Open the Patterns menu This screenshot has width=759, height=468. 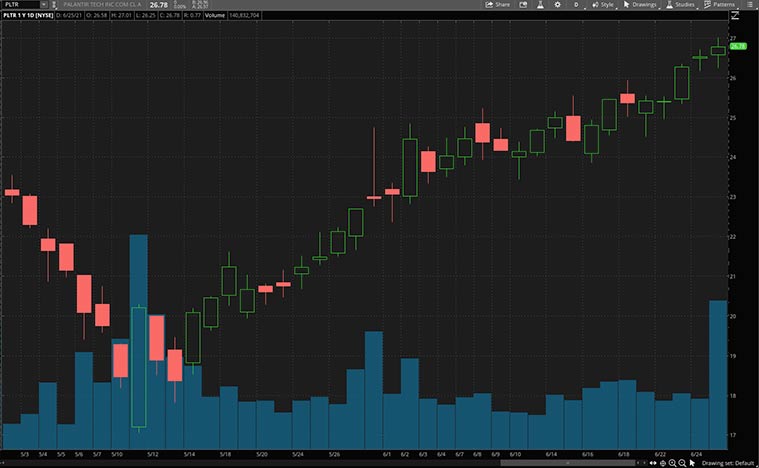coord(719,4)
